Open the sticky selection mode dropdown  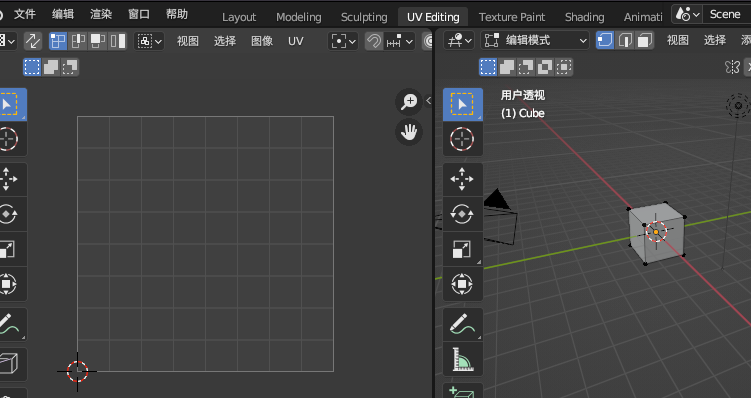[149, 41]
